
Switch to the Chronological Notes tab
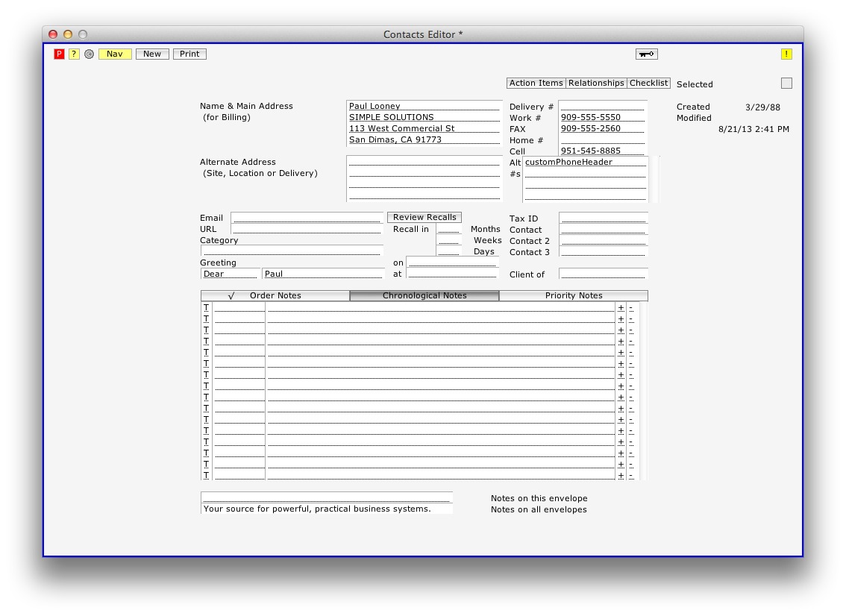coord(424,295)
